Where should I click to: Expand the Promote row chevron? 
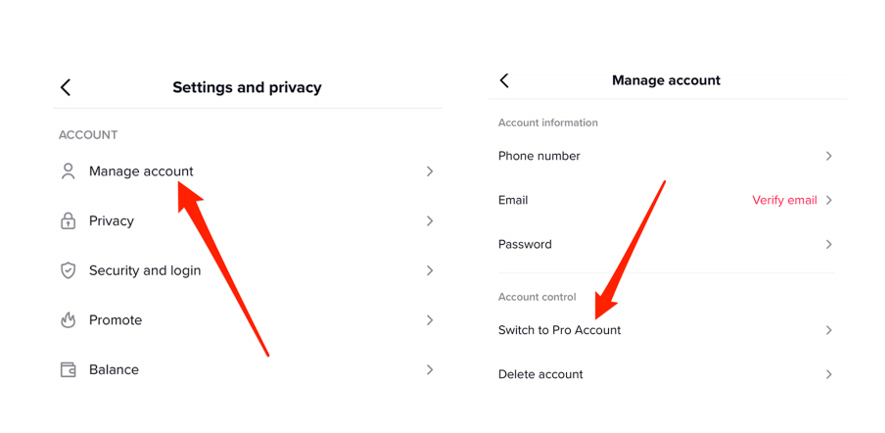[430, 320]
